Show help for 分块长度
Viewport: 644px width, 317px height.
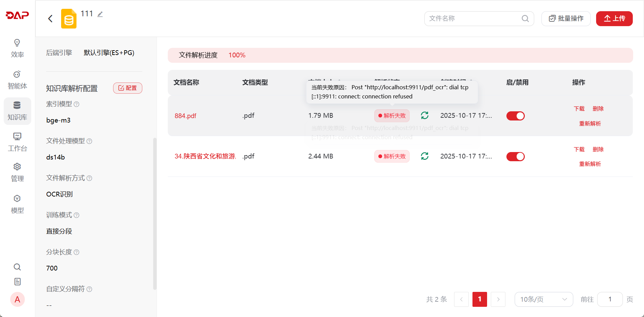click(76, 252)
